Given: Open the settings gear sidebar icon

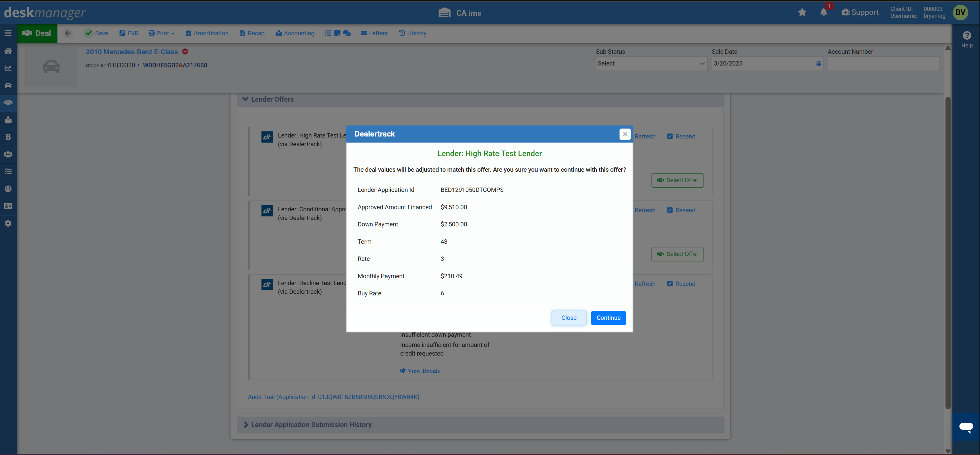Looking at the screenshot, I should pyautogui.click(x=8, y=223).
